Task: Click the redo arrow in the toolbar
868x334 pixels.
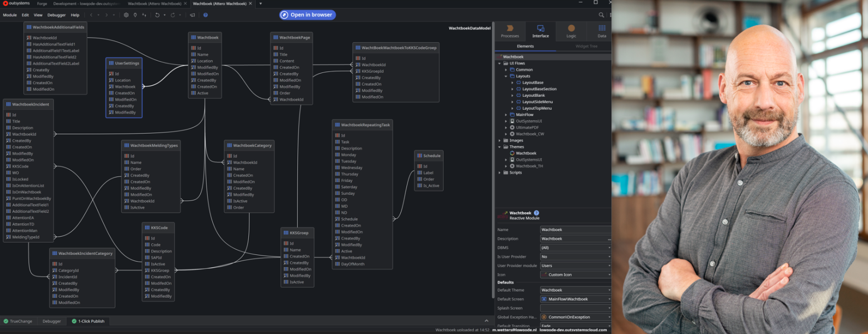Action: [x=173, y=15]
